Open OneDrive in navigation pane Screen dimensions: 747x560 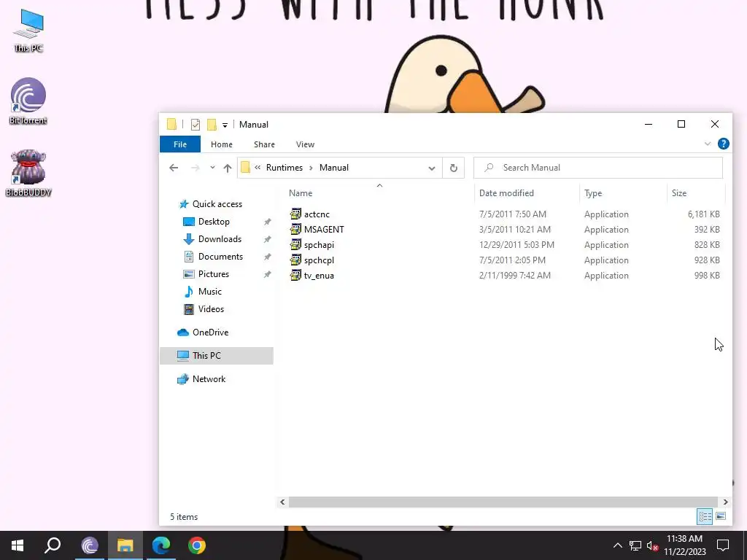coord(210,332)
